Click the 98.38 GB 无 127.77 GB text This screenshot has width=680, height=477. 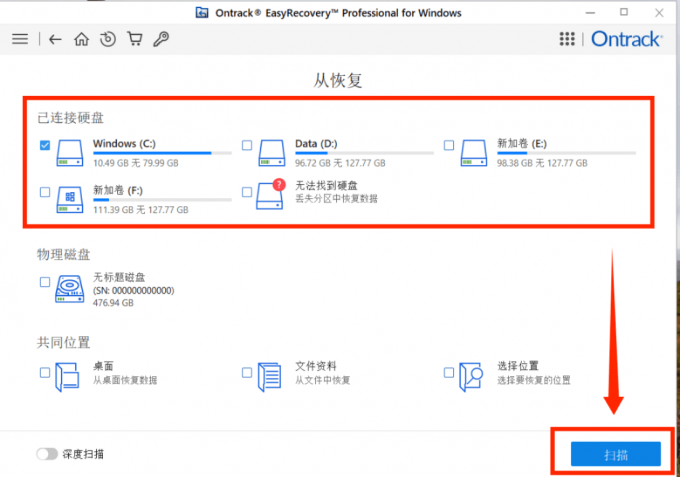[x=542, y=163]
